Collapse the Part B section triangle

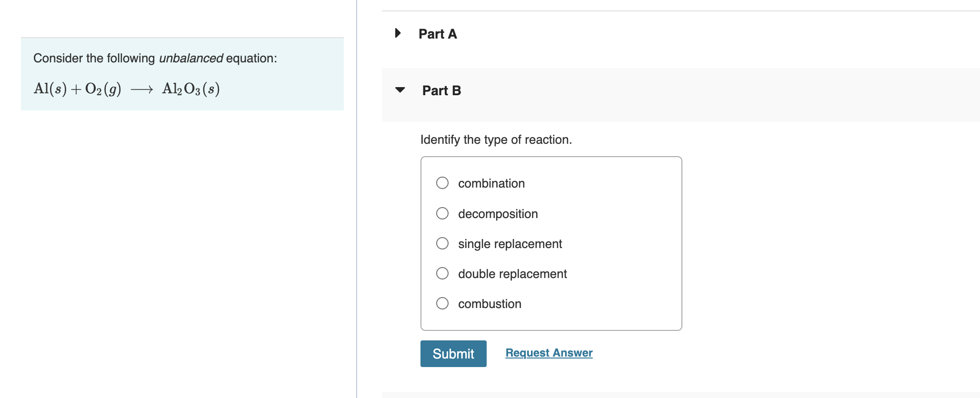click(400, 90)
